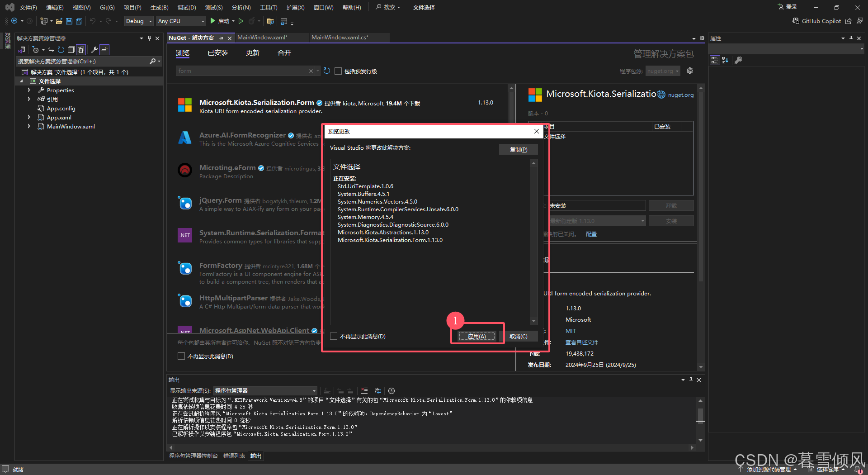Open the 程序包管理器 output source dropdown
The width and height of the screenshot is (868, 475).
point(265,391)
